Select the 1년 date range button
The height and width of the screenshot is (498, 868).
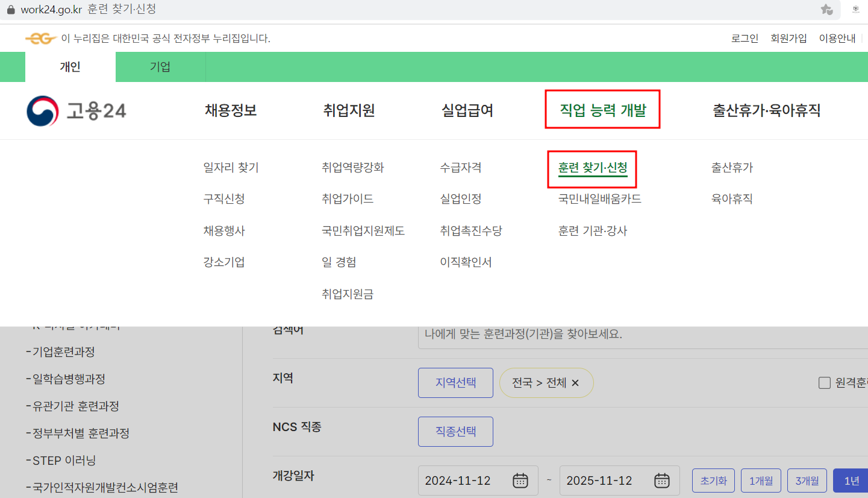coord(851,481)
